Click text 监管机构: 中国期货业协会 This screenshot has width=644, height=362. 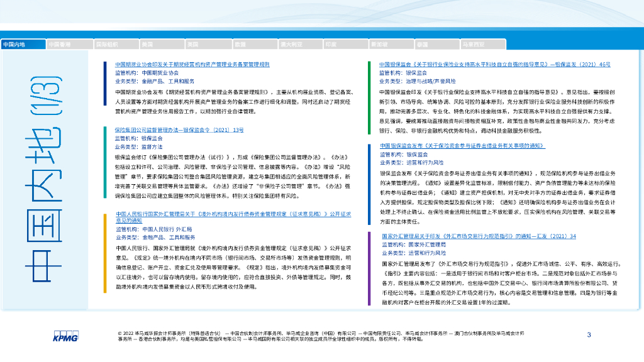pyautogui.click(x=147, y=73)
